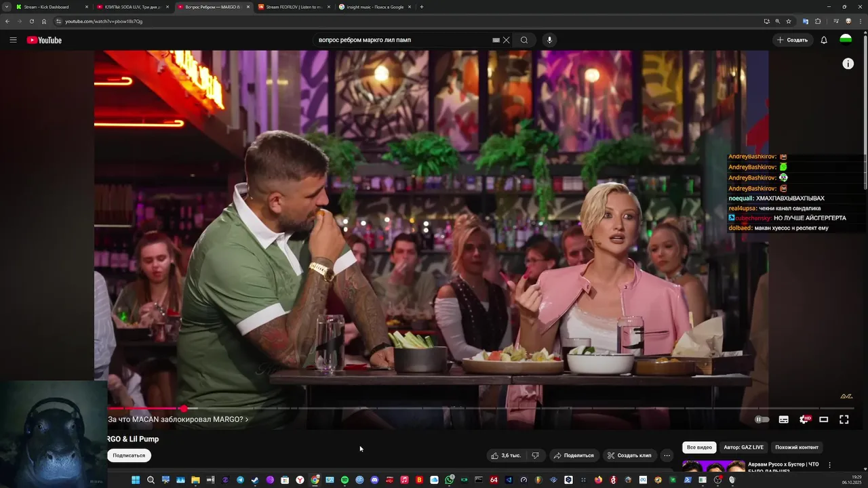
Task: Bookmark this page star icon
Action: tap(789, 21)
